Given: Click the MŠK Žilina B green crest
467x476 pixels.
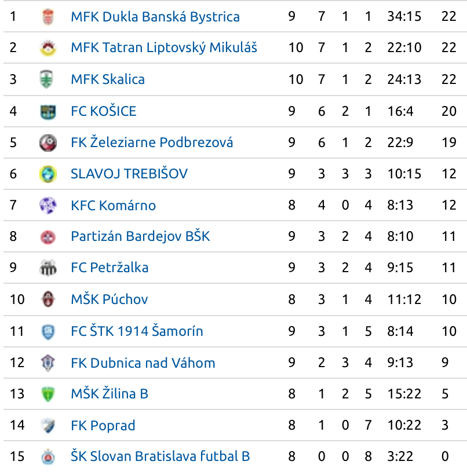Looking at the screenshot, I should [x=48, y=394].
